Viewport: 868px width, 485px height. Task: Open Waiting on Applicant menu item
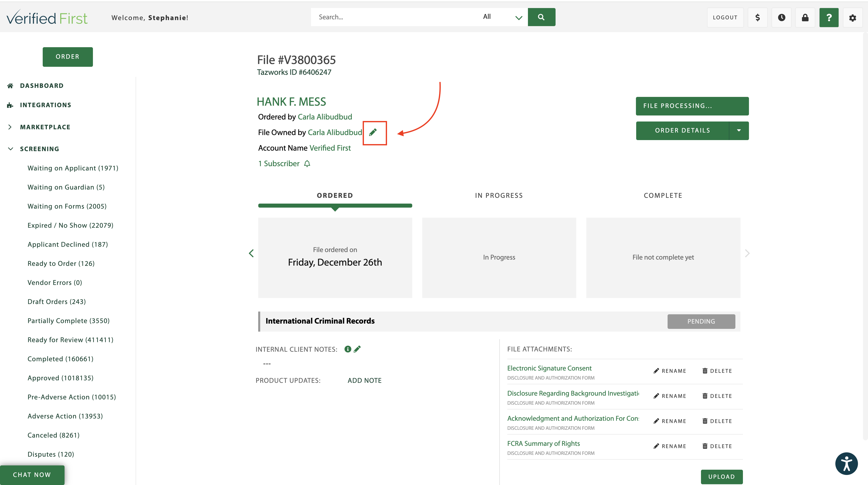(x=73, y=168)
